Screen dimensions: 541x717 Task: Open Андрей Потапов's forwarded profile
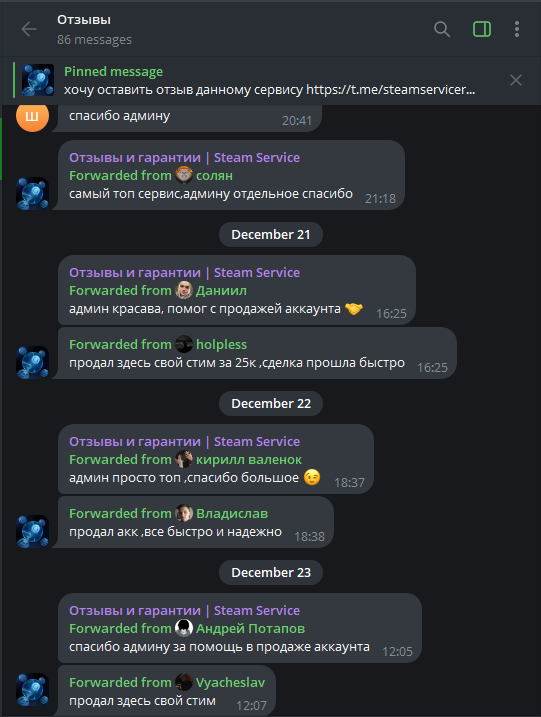pos(250,629)
